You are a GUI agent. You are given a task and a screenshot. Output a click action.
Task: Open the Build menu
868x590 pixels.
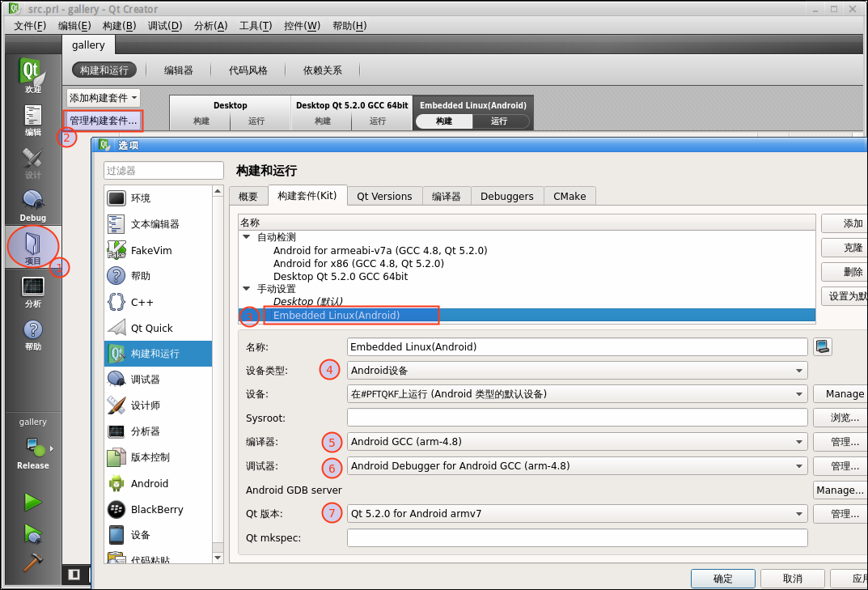(119, 25)
